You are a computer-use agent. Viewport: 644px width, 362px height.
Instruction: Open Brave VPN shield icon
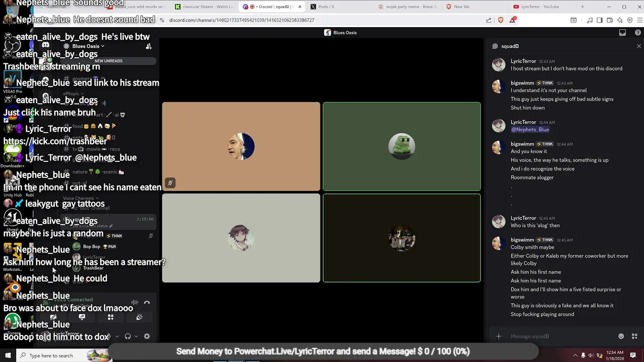click(630, 20)
